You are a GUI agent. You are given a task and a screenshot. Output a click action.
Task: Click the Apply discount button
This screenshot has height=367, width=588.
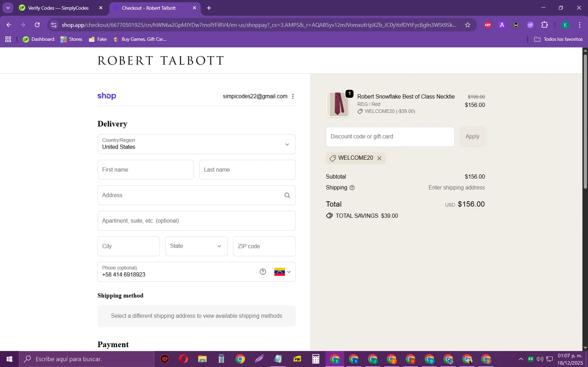click(472, 137)
